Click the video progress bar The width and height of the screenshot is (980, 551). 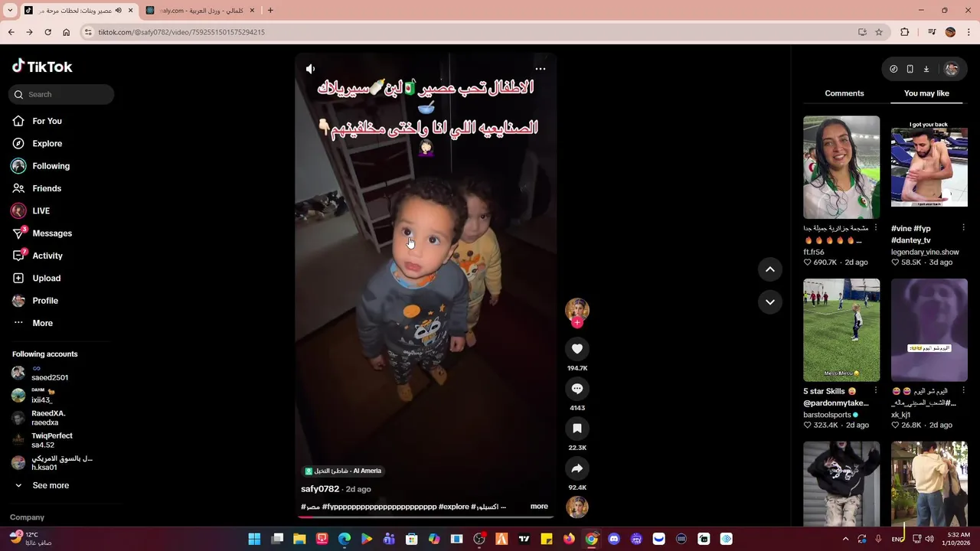tap(426, 517)
